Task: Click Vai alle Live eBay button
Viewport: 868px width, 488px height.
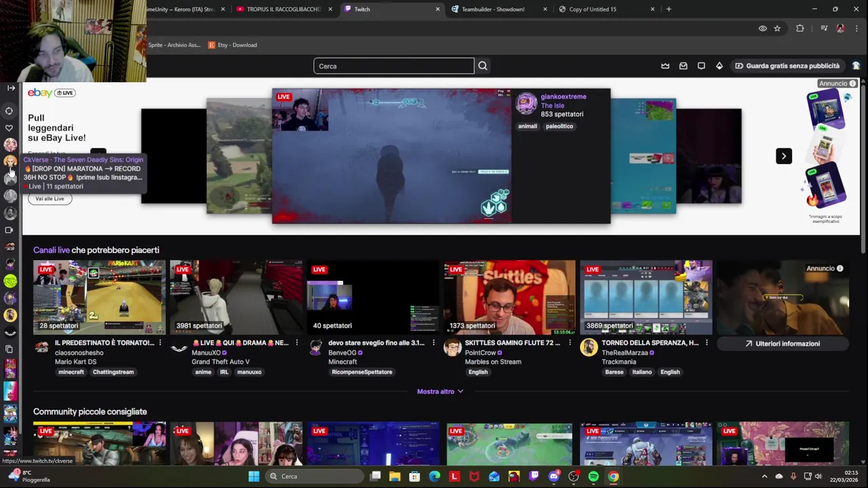Action: (x=50, y=199)
